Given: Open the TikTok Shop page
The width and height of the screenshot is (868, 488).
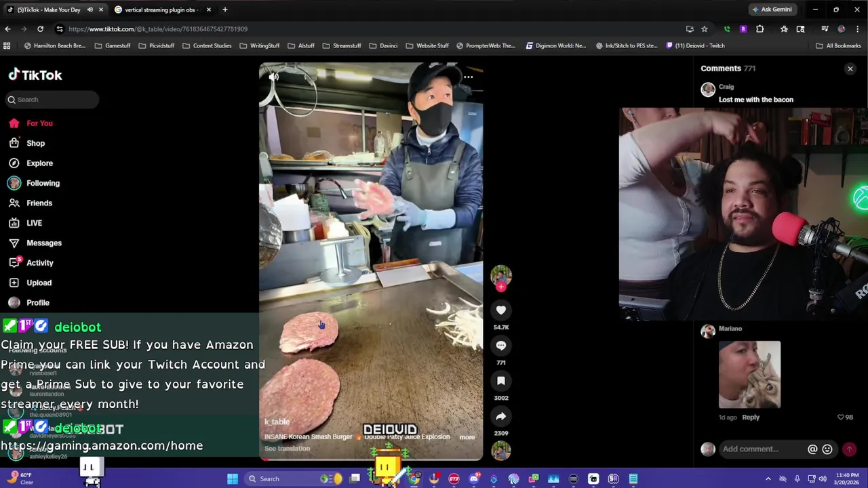Looking at the screenshot, I should point(35,143).
